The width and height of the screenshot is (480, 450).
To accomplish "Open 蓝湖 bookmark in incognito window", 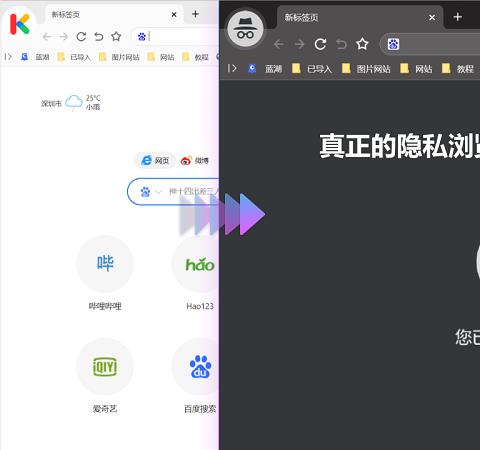I will 265,69.
